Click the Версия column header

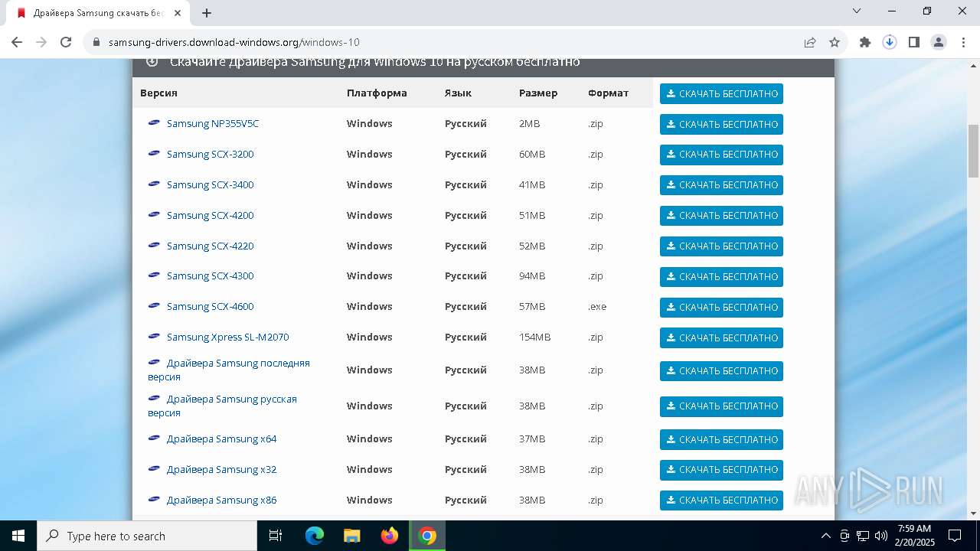click(x=158, y=93)
